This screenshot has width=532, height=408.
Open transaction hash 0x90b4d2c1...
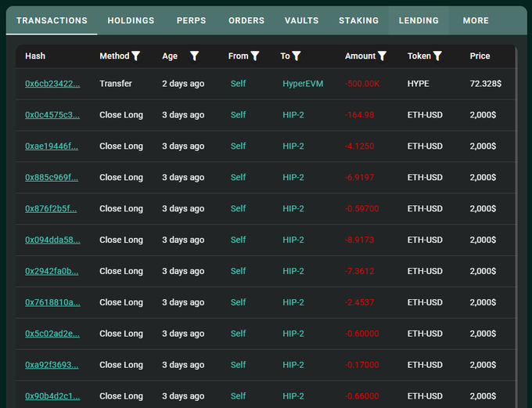click(52, 396)
